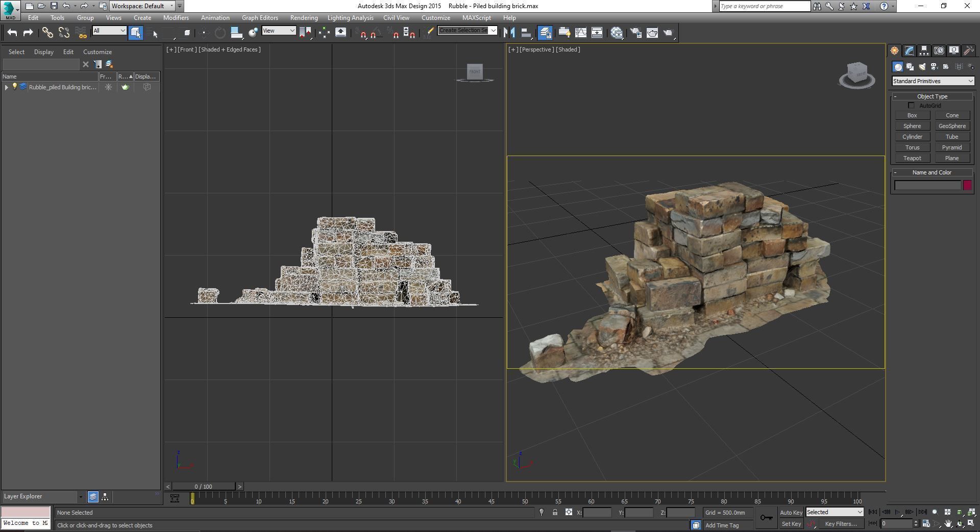The image size is (980, 532).
Task: Open the key filter Selected dropdown
Action: [x=835, y=512]
